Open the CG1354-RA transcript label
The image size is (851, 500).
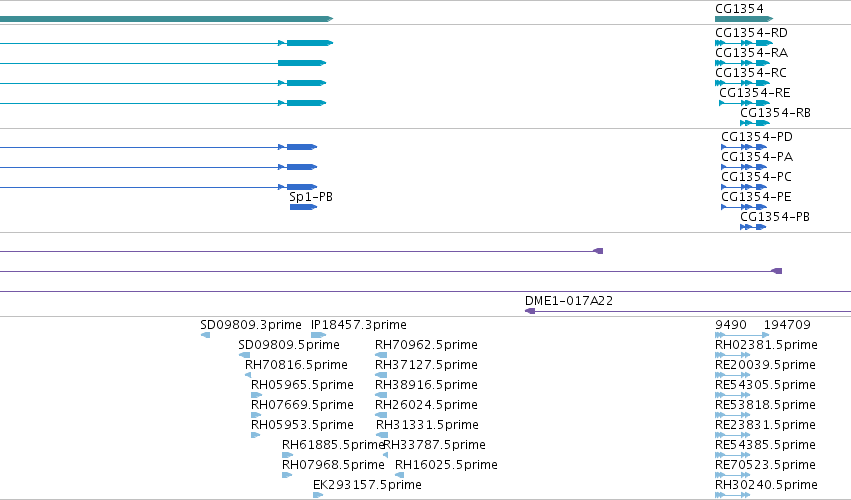(751, 53)
